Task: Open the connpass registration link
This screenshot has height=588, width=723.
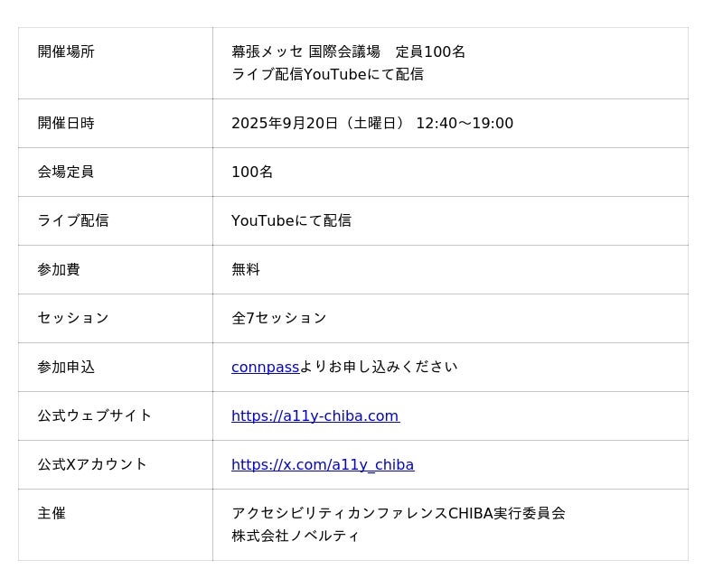Action: pyautogui.click(x=265, y=367)
